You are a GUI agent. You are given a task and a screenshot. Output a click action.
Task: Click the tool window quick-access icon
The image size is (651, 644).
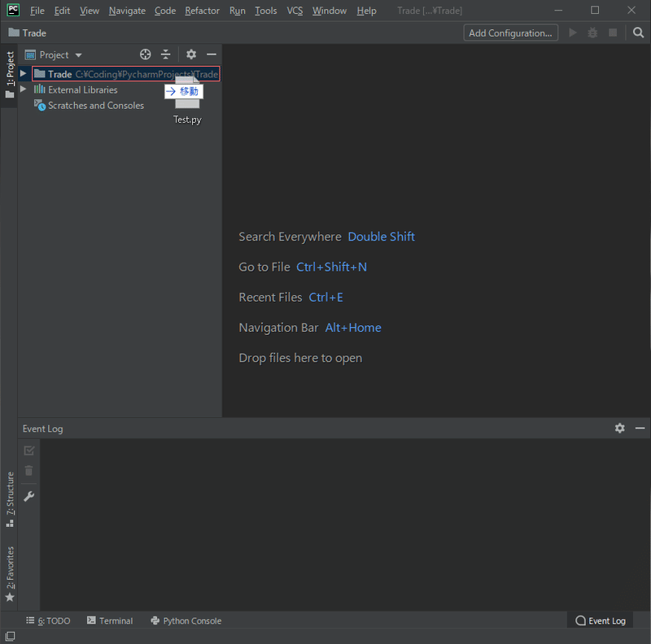coord(10,636)
